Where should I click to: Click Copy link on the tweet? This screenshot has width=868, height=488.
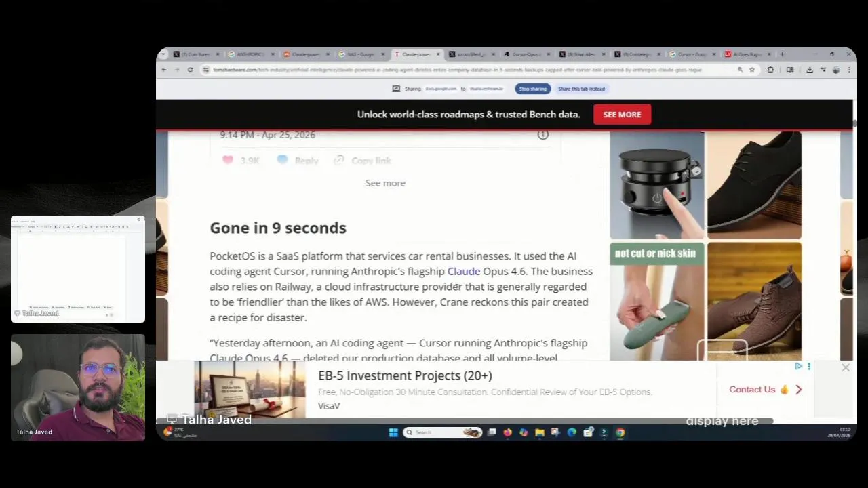(x=363, y=161)
